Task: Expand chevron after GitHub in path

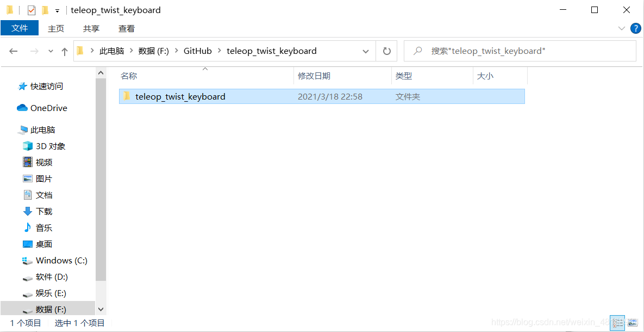Action: tap(220, 51)
